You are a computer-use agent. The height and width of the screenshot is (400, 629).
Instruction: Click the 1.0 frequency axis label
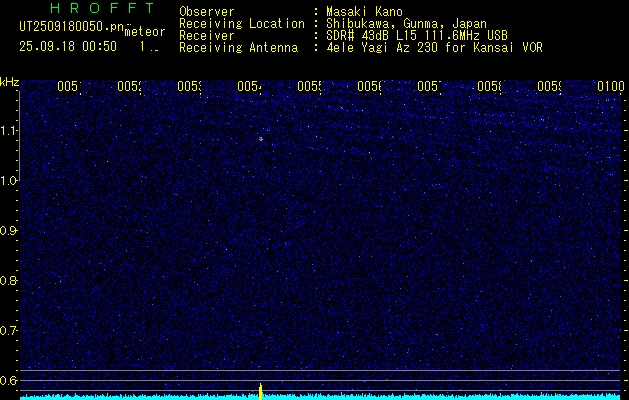tap(8, 181)
